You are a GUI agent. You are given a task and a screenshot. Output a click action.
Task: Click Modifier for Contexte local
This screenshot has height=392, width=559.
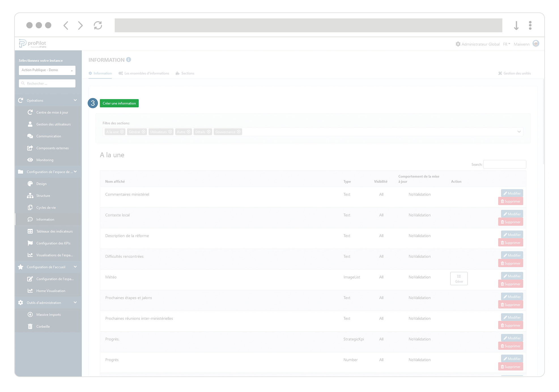512,214
